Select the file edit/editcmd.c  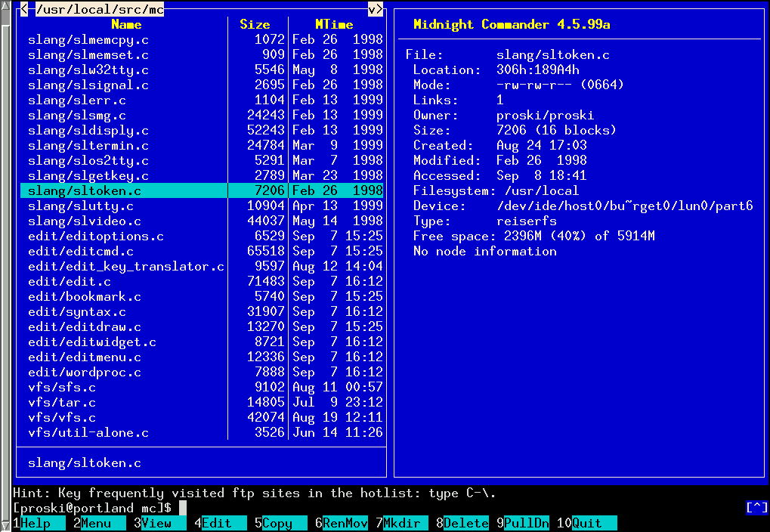(x=202, y=251)
